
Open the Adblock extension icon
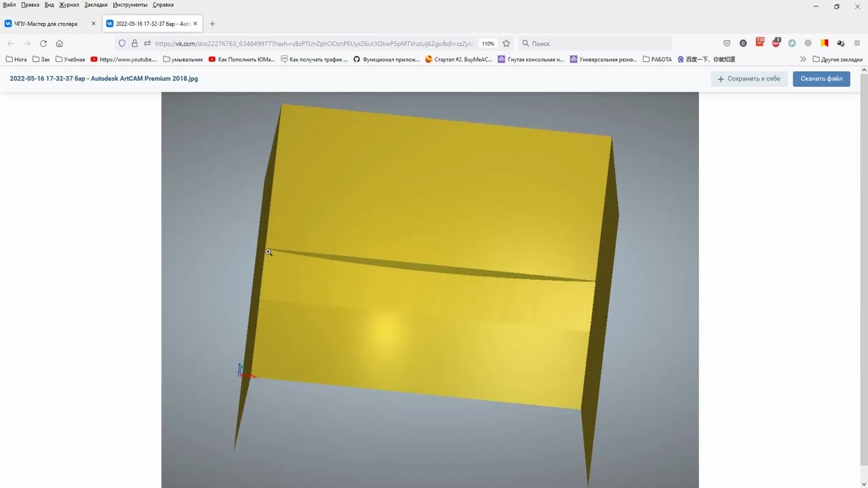click(776, 43)
